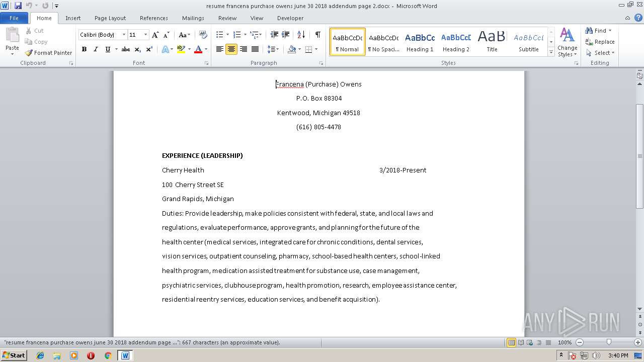Align text left
The width and height of the screenshot is (644, 362).
[x=220, y=49]
